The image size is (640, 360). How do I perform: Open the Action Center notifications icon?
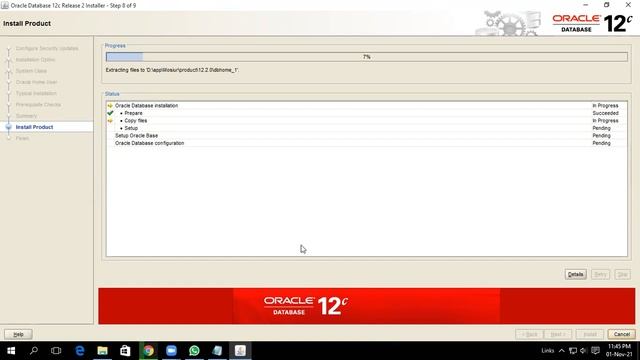click(x=596, y=351)
